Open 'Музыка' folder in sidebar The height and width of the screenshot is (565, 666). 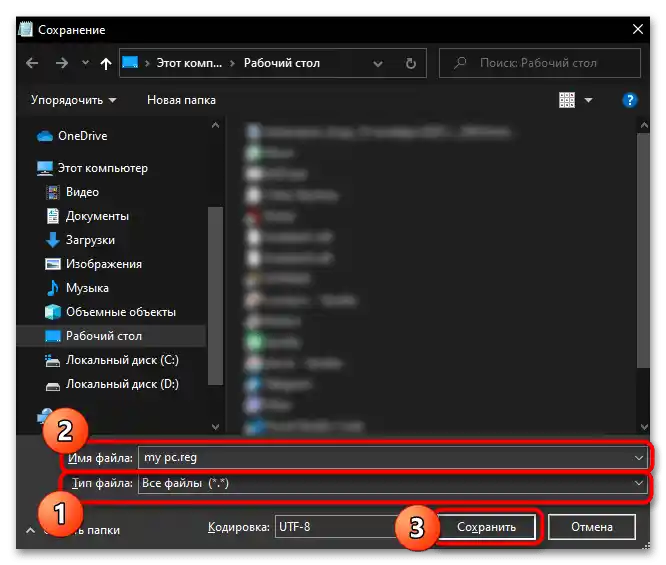(87, 288)
